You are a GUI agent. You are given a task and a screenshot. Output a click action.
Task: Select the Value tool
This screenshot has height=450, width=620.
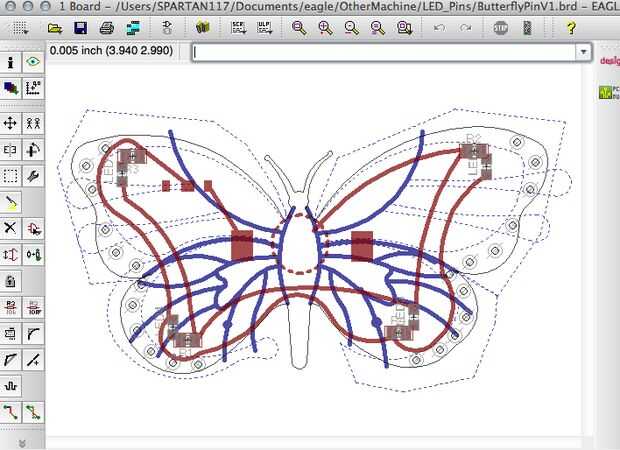33,307
